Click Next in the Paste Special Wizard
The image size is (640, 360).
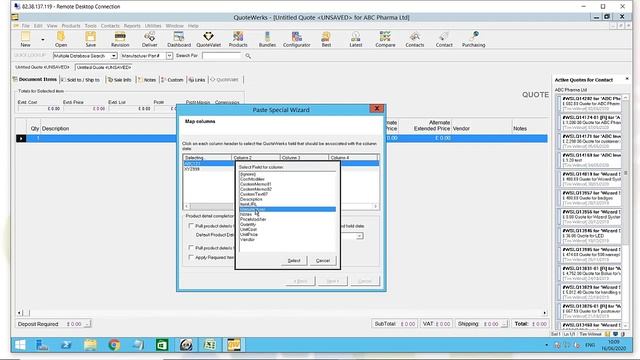(333, 281)
